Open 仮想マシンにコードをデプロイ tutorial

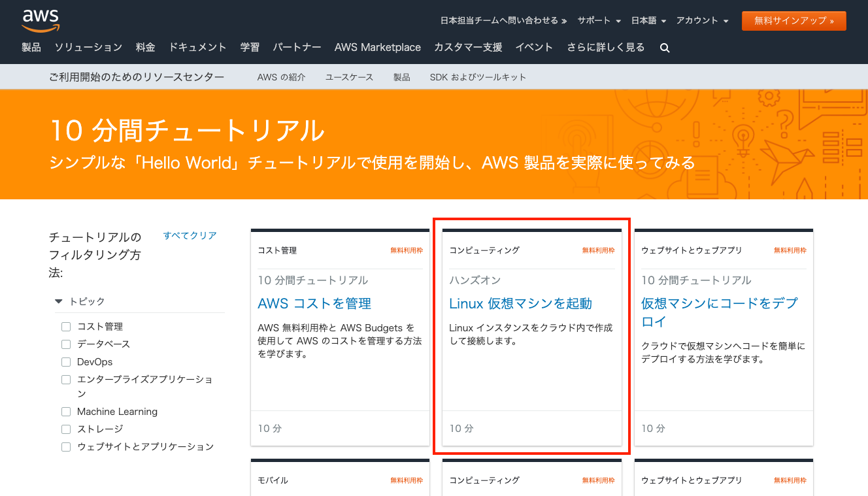click(720, 312)
